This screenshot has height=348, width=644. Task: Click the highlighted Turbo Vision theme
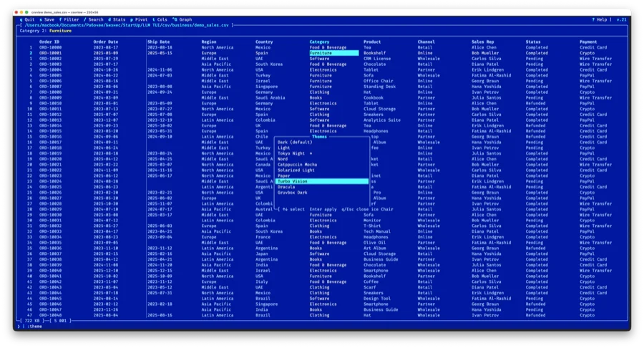click(293, 181)
